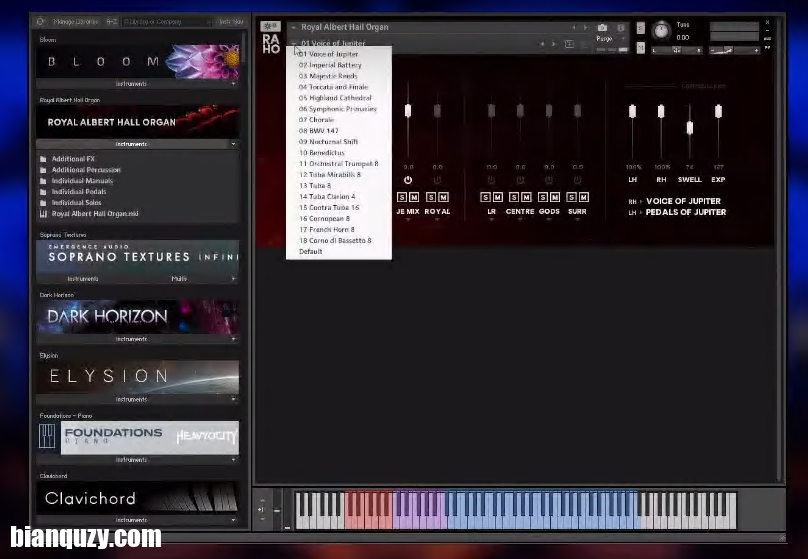Click the JE MIX volume fader
This screenshot has width=808, height=559.
tap(408, 110)
